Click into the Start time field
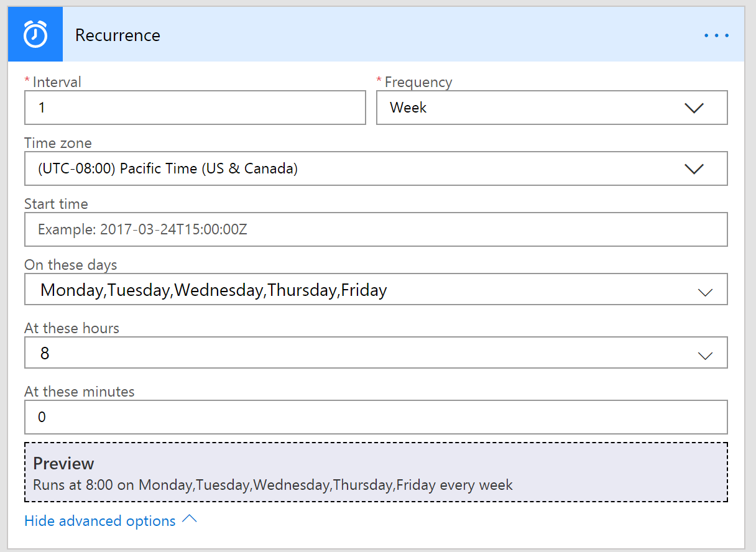This screenshot has width=756, height=552. [376, 229]
